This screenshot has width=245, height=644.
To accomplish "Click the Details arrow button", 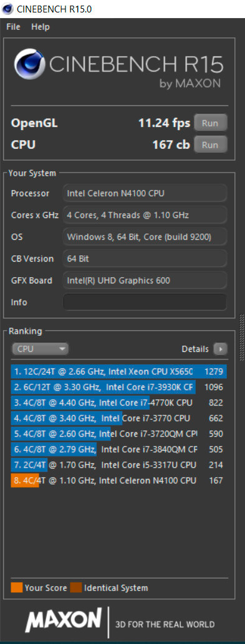I will coord(220,349).
